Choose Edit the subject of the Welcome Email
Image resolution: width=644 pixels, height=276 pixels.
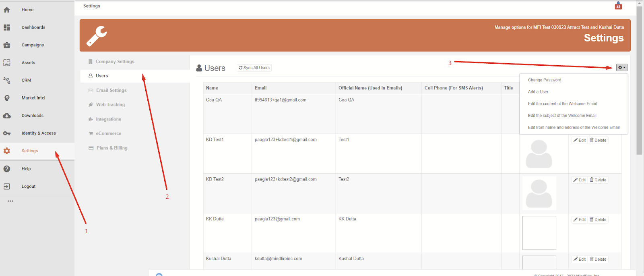[x=562, y=116]
